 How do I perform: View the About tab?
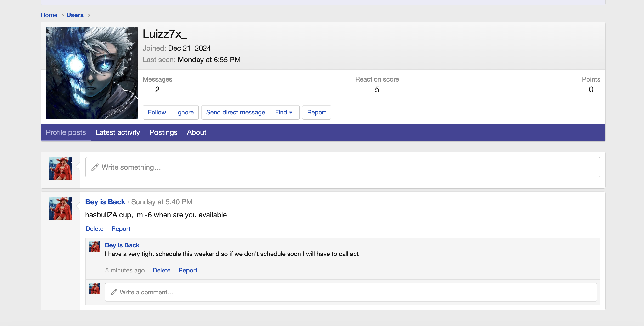[197, 133]
